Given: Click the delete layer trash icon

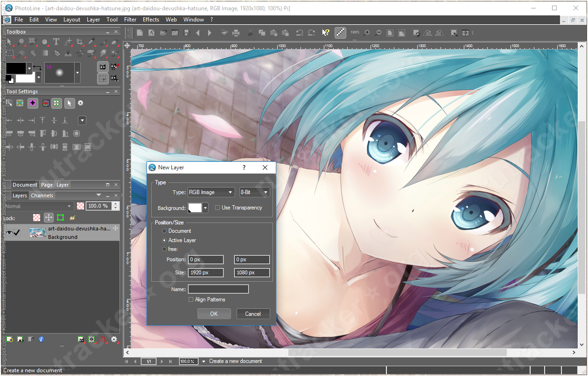Looking at the screenshot, I should (31, 339).
